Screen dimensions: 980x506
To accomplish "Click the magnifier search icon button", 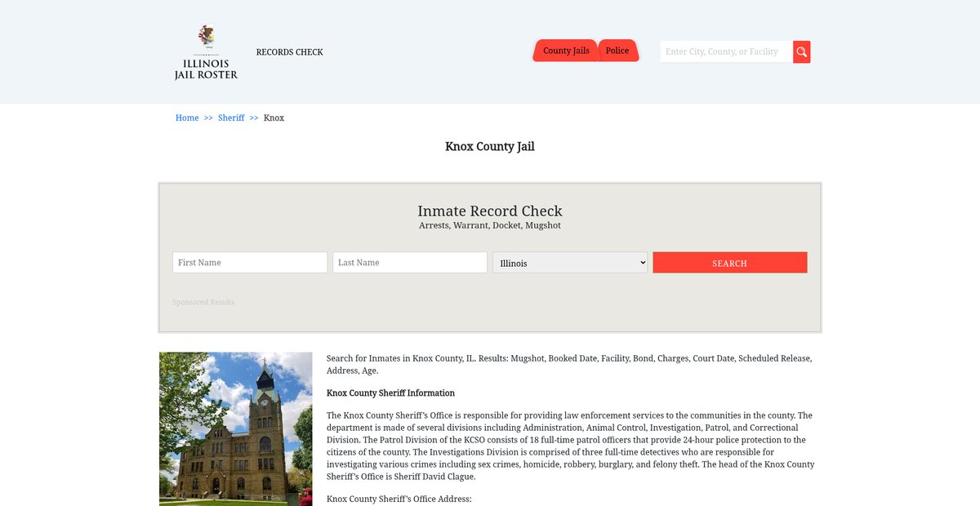I will 802,52.
